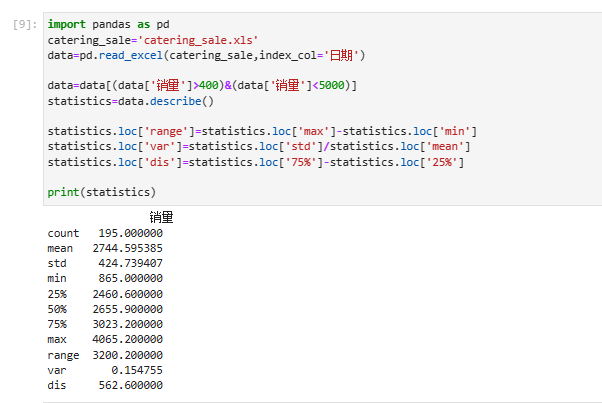Click the 'dis' row label in output
Screen dimensions: 602x403
click(57, 385)
